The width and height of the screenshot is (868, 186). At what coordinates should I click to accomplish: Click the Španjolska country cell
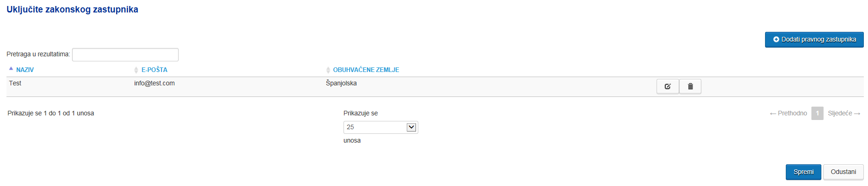341,84
